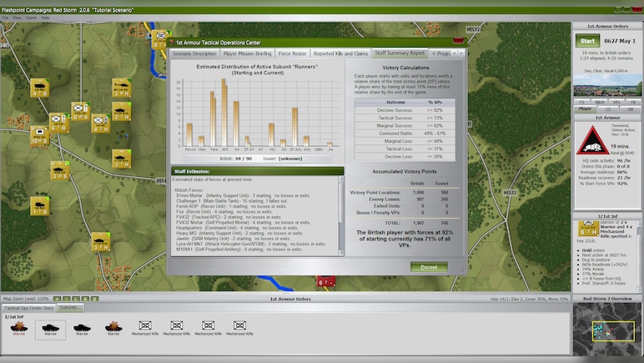This screenshot has width=644, height=363.
Task: Select the VPs overlay tab
Action: (616, 103)
